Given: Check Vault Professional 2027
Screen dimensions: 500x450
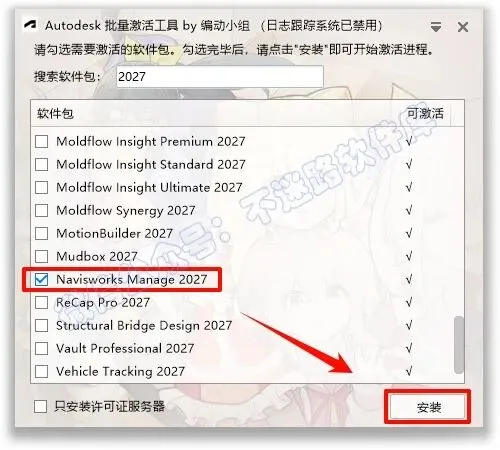Looking at the screenshot, I should click(41, 348).
